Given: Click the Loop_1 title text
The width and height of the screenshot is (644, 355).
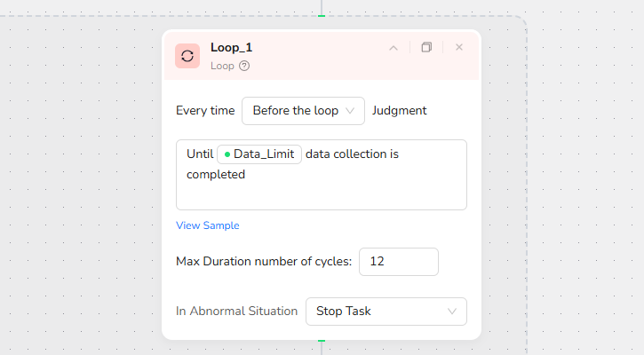Looking at the screenshot, I should tap(232, 48).
